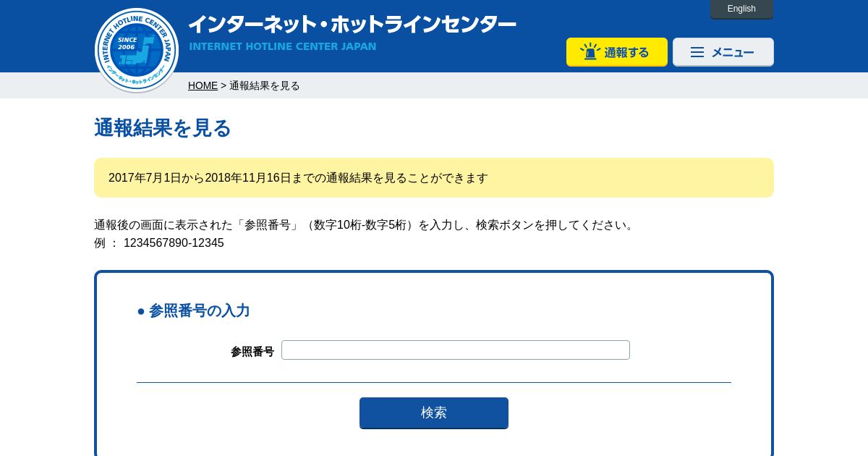
Task: Focus the 参照番号 text input field
Action: point(456,350)
